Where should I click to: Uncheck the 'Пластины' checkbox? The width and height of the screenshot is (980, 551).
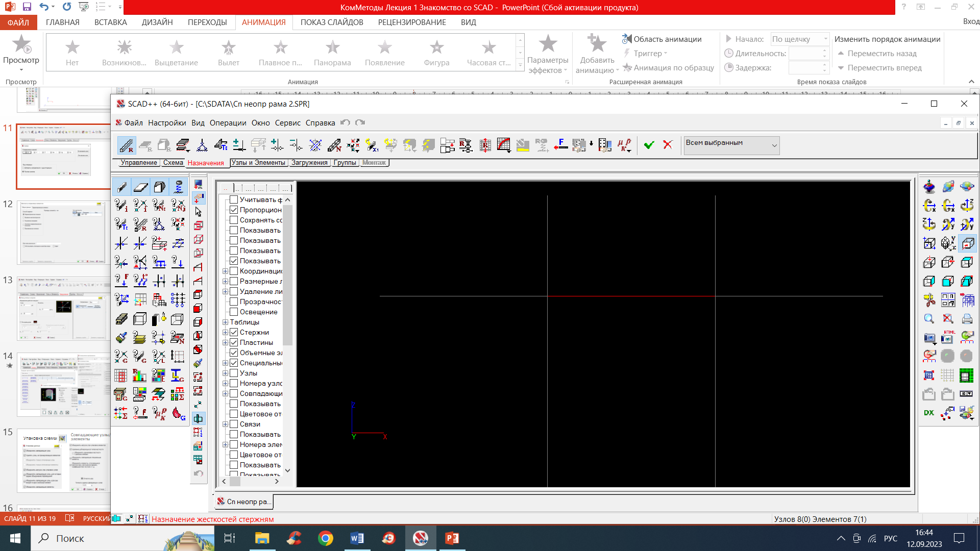point(234,342)
